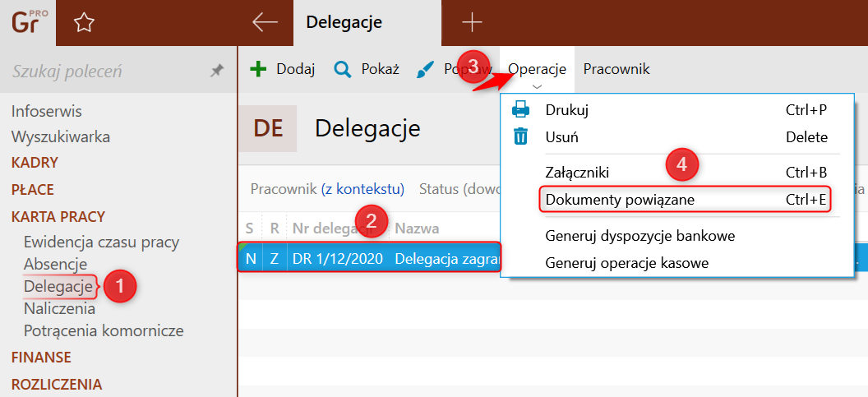Screen dimensions: 868x397
Task: Expand the Operacje dropdown menu
Action: (x=537, y=70)
